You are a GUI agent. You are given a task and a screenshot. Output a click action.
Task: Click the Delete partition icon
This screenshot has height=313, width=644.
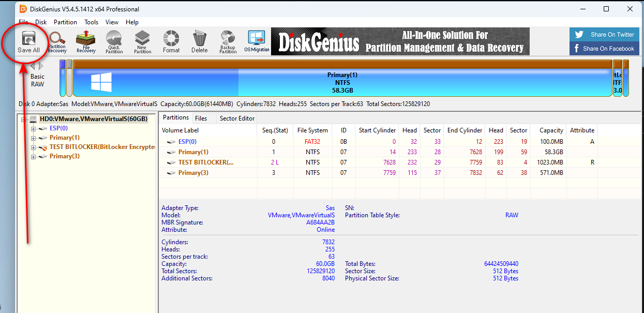pyautogui.click(x=200, y=41)
